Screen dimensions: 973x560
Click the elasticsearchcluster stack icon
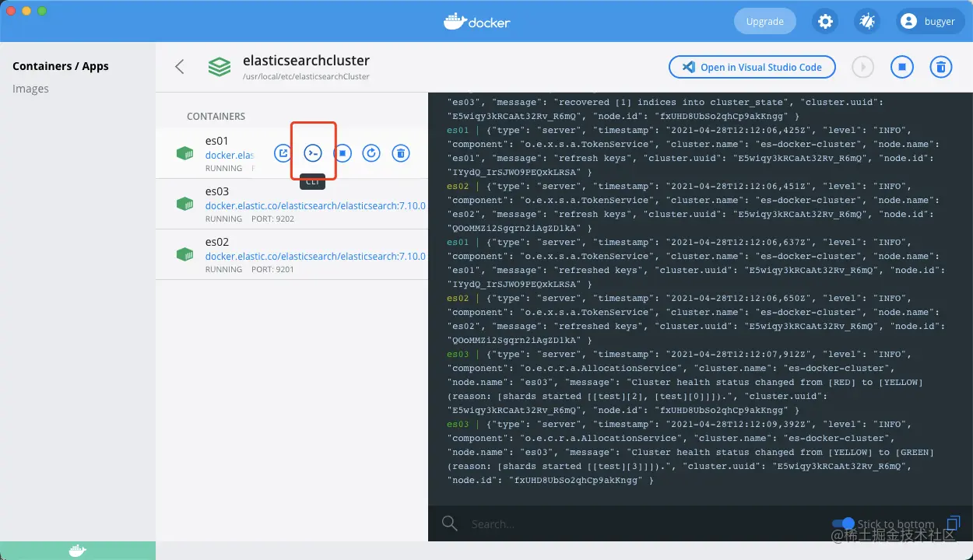pos(220,67)
